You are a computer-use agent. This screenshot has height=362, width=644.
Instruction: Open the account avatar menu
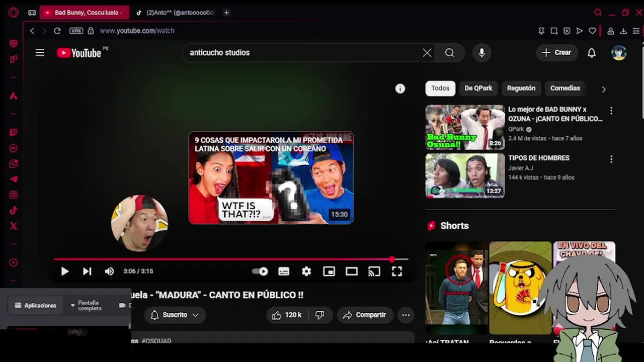coord(619,53)
